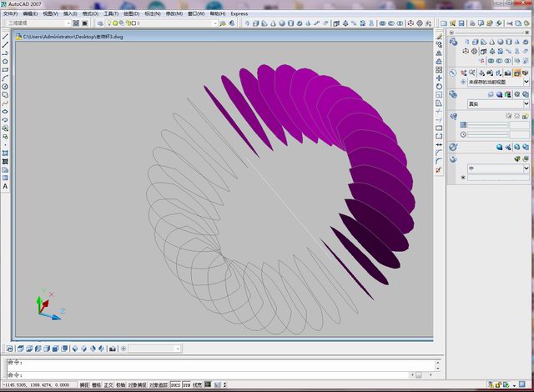
Task: Click the Rotate tool in modify toolbar
Action: click(x=439, y=86)
